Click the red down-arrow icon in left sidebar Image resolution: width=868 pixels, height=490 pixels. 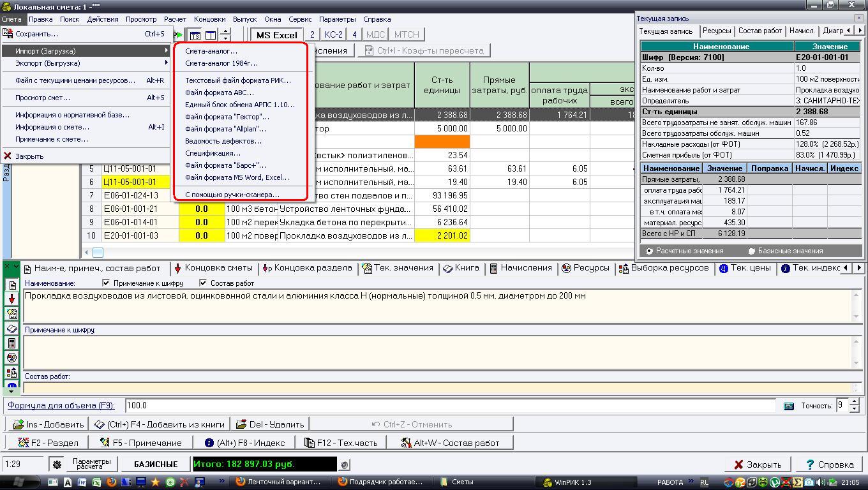click(12, 299)
